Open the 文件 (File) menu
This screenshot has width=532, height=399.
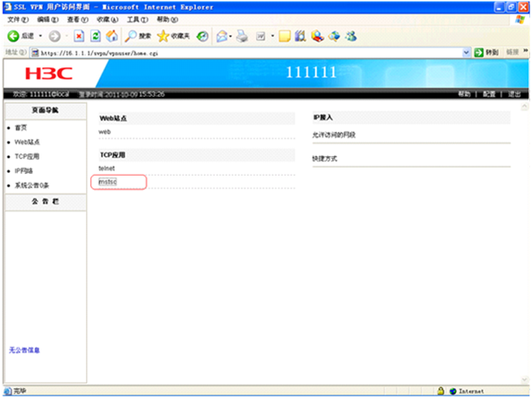(x=18, y=20)
